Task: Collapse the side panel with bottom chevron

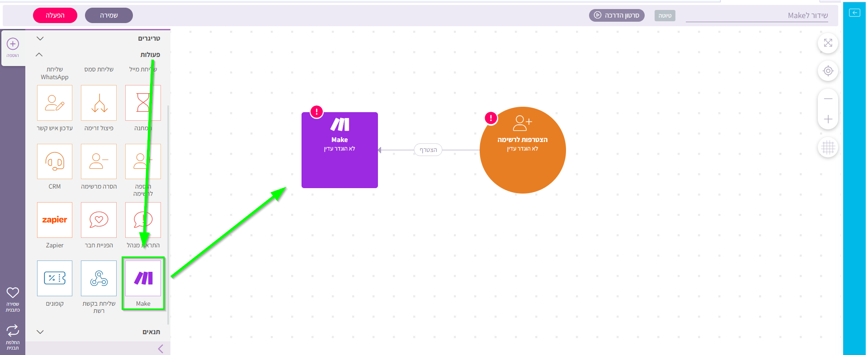Action: [160, 349]
